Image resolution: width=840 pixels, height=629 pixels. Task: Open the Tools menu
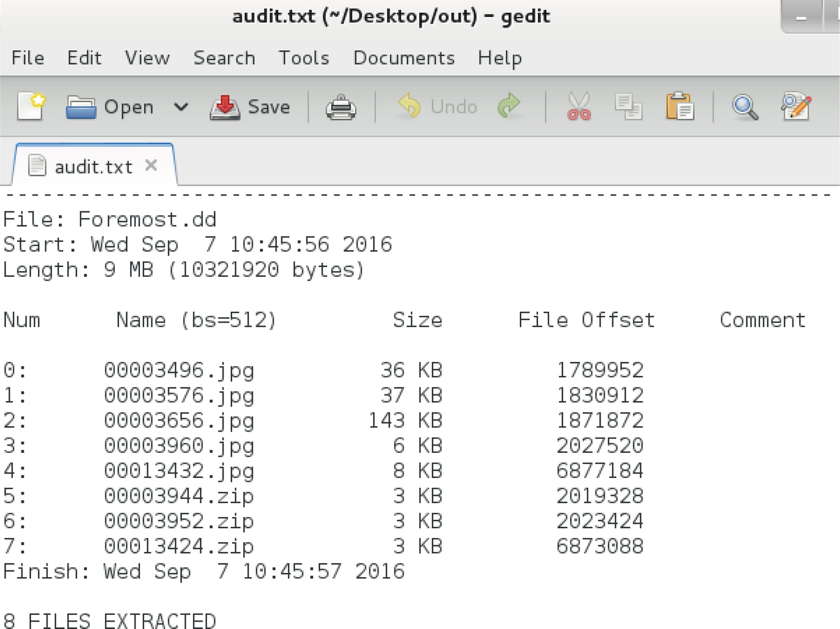[x=304, y=58]
